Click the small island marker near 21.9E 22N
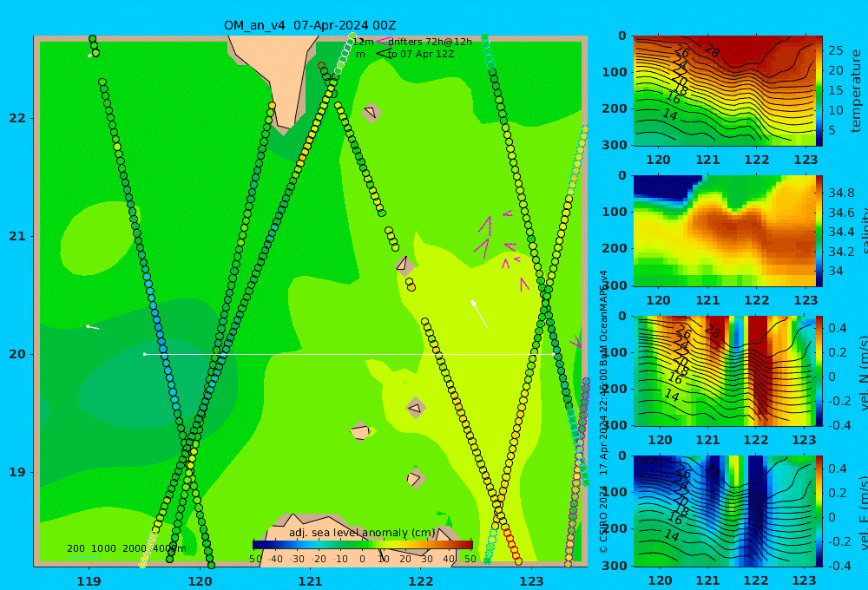868x590 pixels. (x=372, y=113)
